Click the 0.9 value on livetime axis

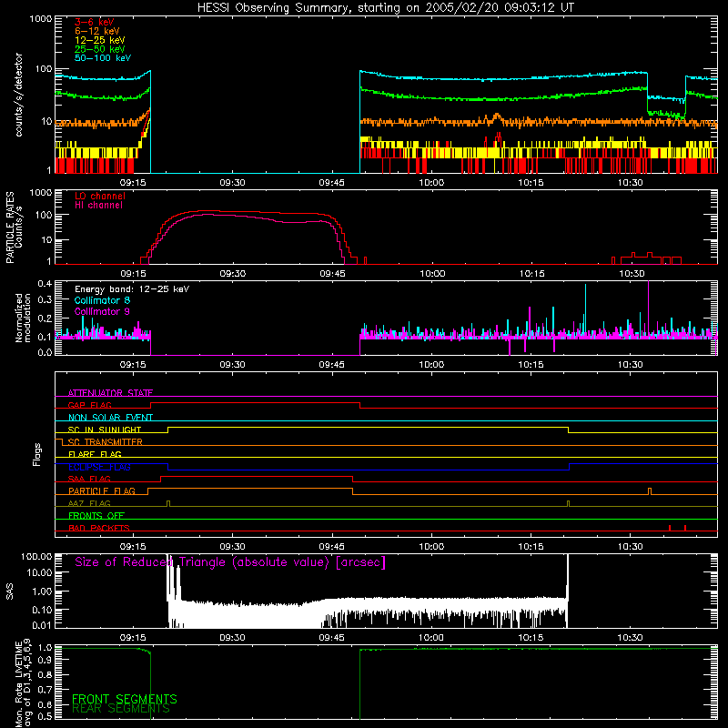click(x=45, y=659)
